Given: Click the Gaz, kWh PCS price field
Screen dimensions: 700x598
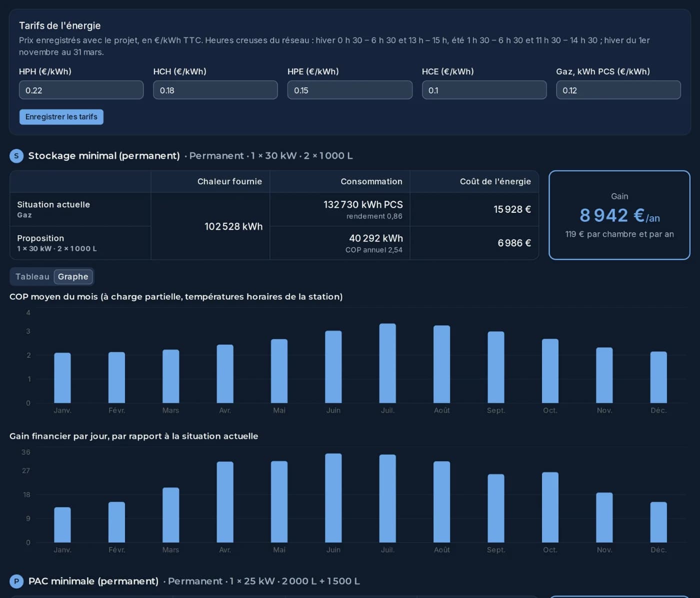Looking at the screenshot, I should coord(618,90).
